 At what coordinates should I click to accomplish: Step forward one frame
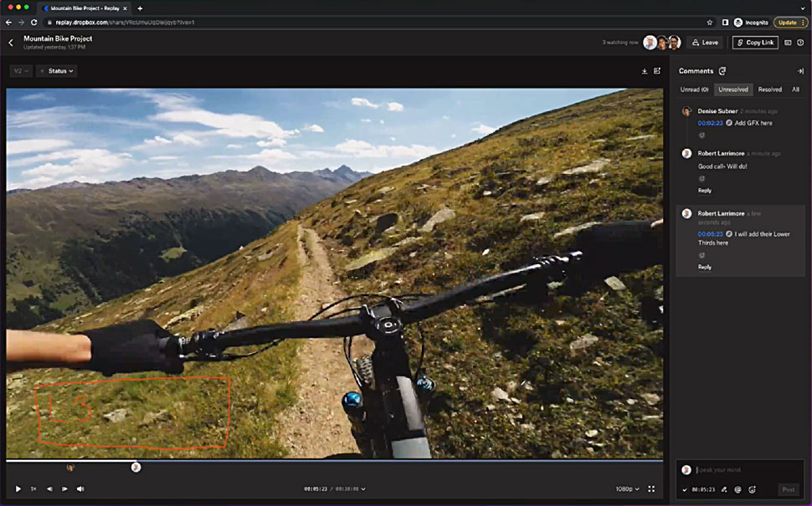tap(64, 489)
